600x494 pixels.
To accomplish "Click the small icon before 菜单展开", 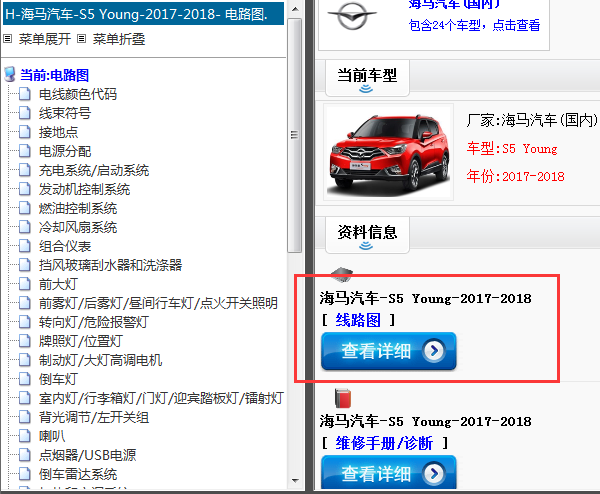I will [x=8, y=39].
